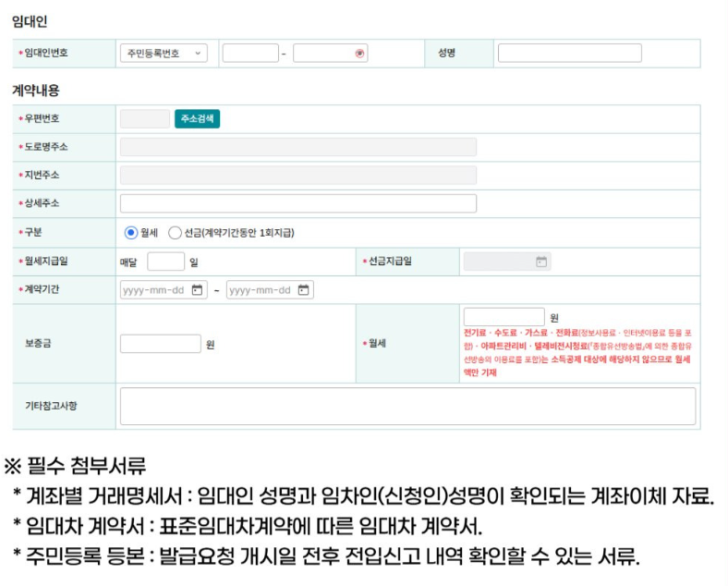The width and height of the screenshot is (728, 586).
Task: Select the 월세 radio button
Action: coord(131,233)
